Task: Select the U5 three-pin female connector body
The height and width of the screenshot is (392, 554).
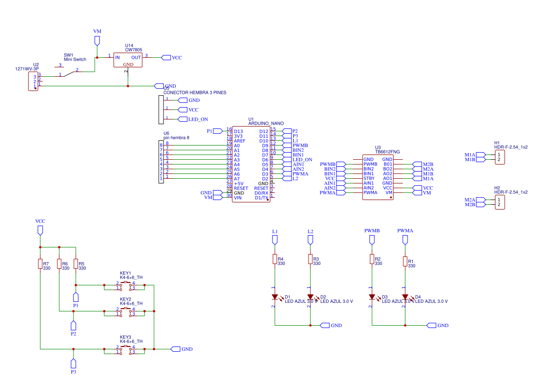Action: coord(161,109)
